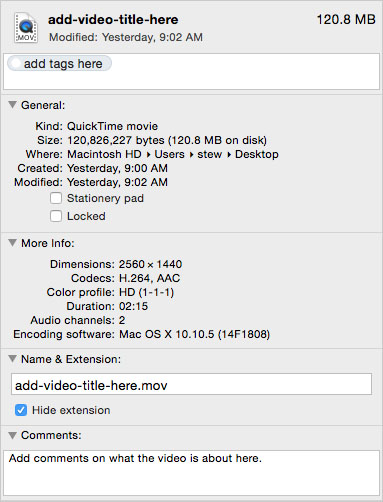Click 'Users' in the Where path
This screenshot has height=502, width=383.
point(169,154)
